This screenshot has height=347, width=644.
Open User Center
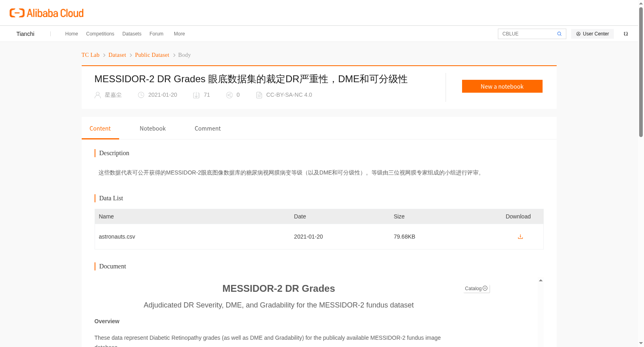pyautogui.click(x=592, y=34)
